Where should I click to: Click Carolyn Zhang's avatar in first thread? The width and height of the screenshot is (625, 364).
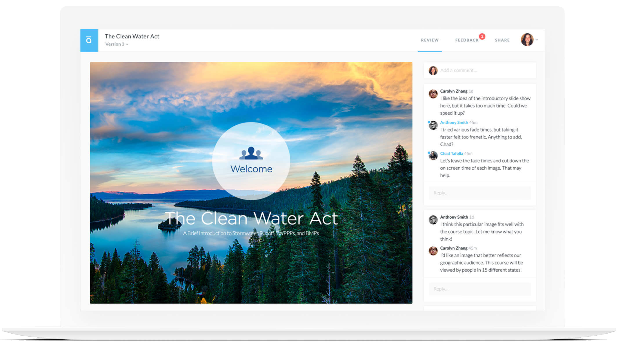coord(433,94)
